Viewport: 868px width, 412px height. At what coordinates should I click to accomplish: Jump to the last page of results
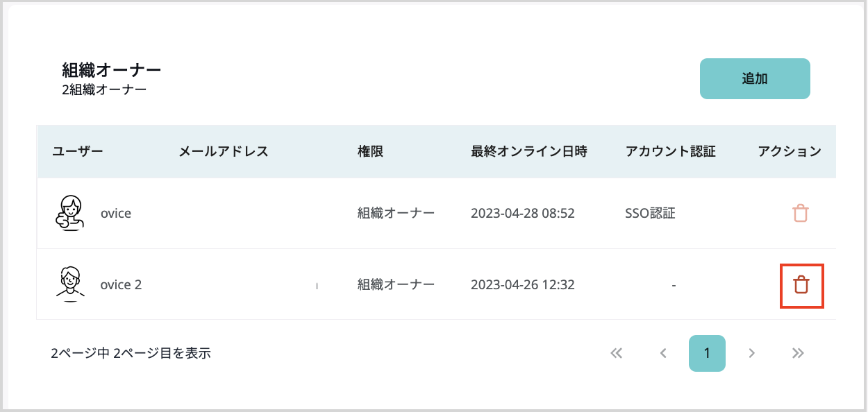(798, 353)
